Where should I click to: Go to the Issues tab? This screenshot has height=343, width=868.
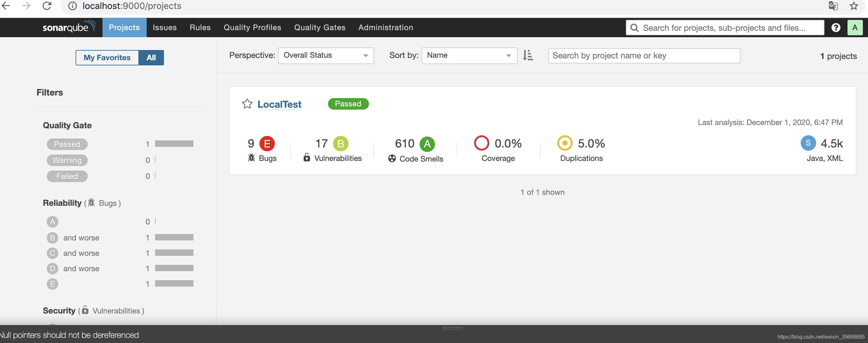164,28
